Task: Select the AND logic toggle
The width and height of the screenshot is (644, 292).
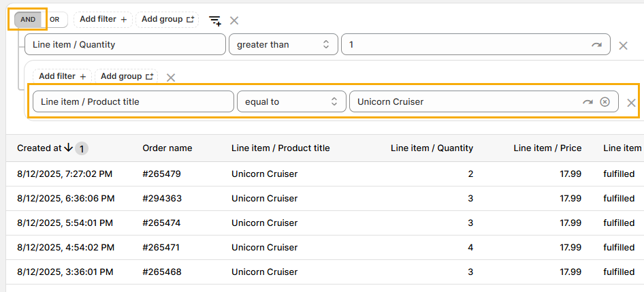Action: coord(28,20)
